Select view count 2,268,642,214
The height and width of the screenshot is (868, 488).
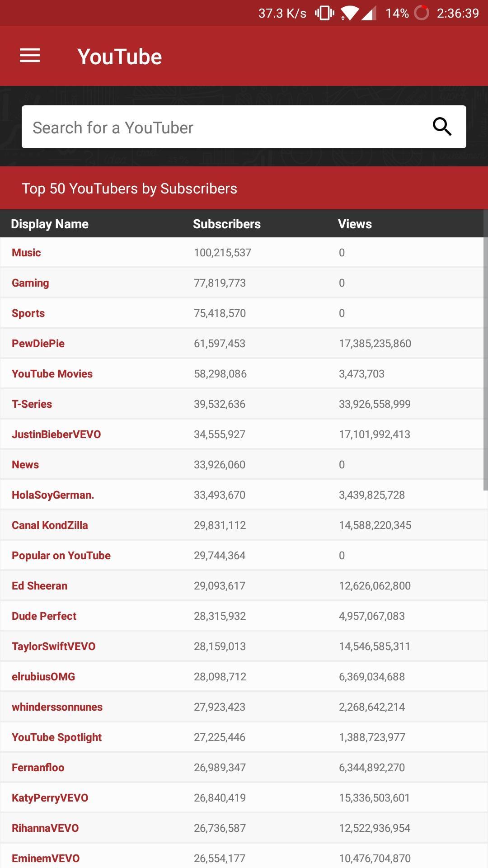click(372, 707)
